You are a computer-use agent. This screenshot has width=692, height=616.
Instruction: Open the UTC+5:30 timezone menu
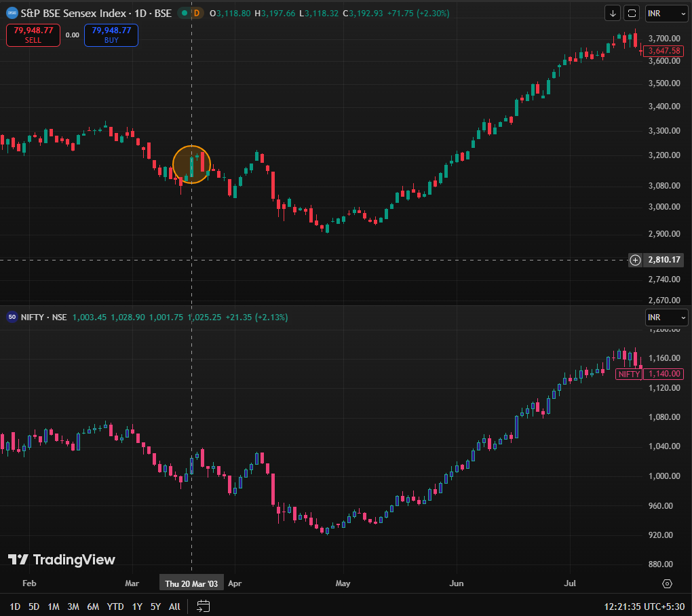coord(645,606)
